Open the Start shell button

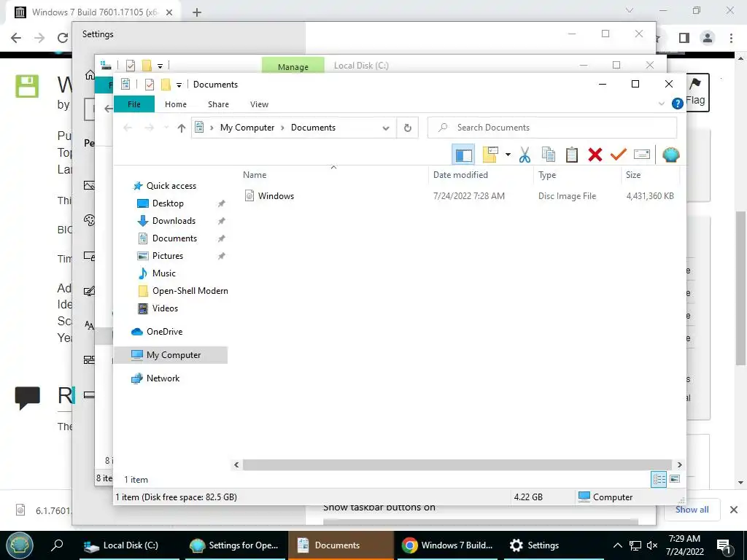20,545
